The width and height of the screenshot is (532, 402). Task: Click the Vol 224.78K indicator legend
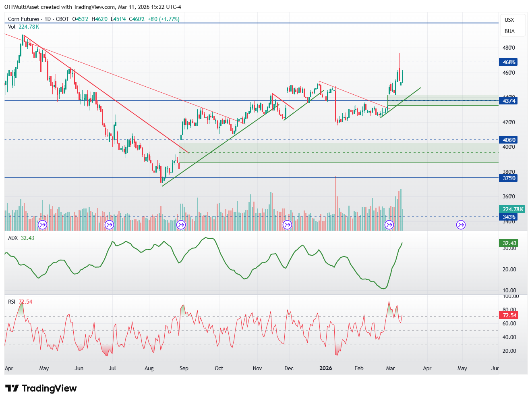click(x=23, y=27)
